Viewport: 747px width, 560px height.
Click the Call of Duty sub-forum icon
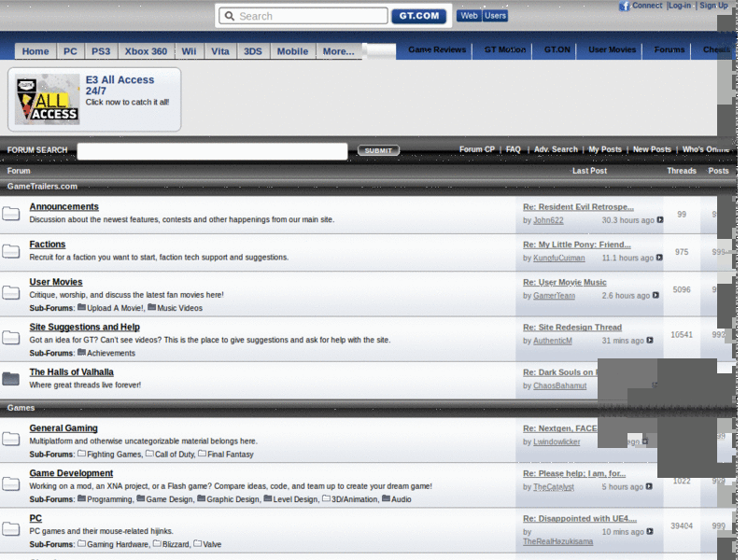point(149,454)
